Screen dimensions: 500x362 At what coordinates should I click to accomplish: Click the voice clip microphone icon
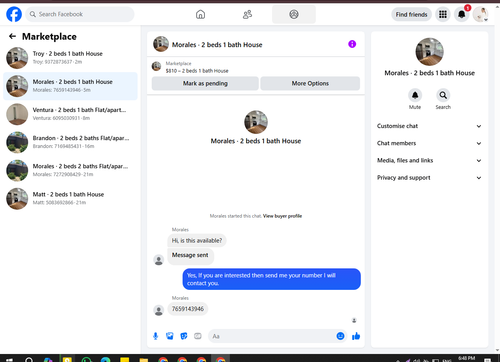coord(155,336)
